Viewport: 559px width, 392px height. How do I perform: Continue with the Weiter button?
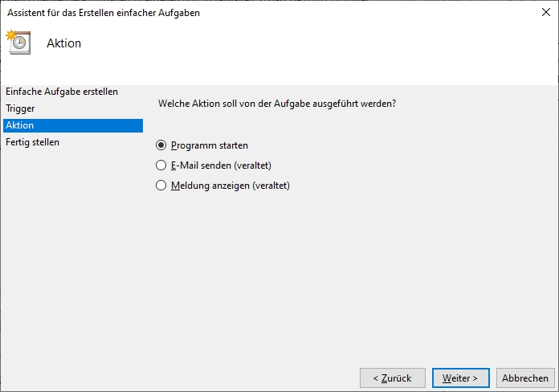[460, 378]
